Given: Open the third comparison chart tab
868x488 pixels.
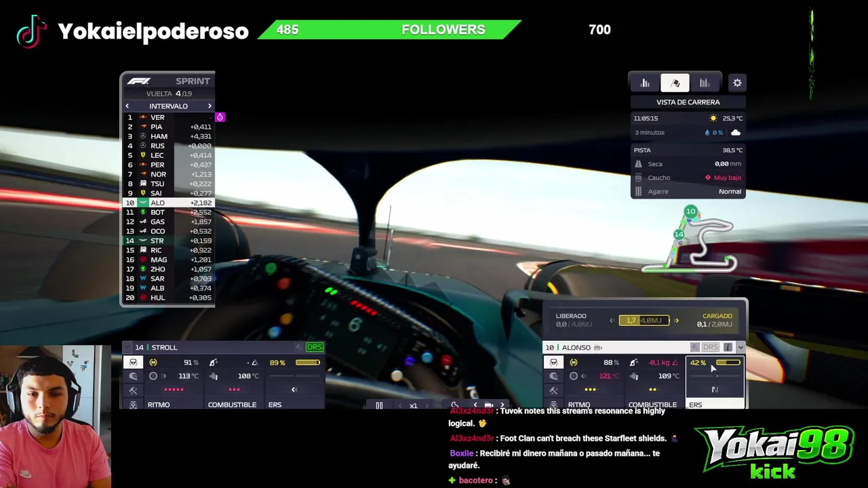Looking at the screenshot, I should (705, 83).
